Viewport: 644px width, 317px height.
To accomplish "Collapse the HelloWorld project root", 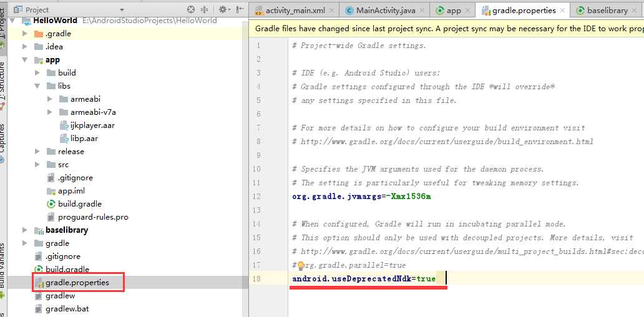I will pyautogui.click(x=12, y=21).
